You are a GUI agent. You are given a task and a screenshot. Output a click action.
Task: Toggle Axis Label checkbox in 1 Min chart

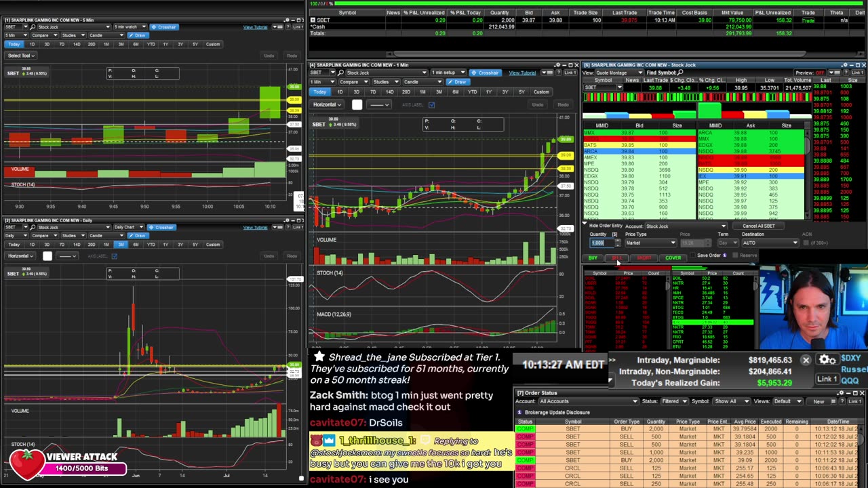tap(431, 105)
